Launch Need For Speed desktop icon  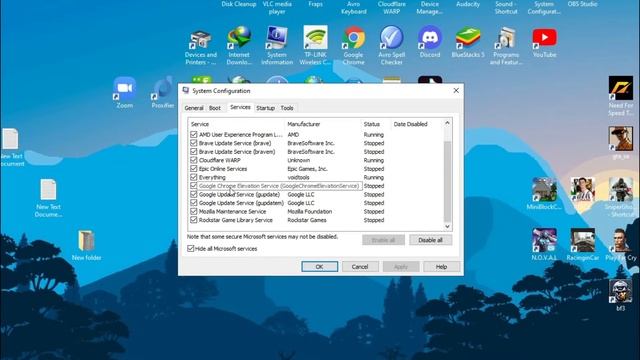pos(620,96)
